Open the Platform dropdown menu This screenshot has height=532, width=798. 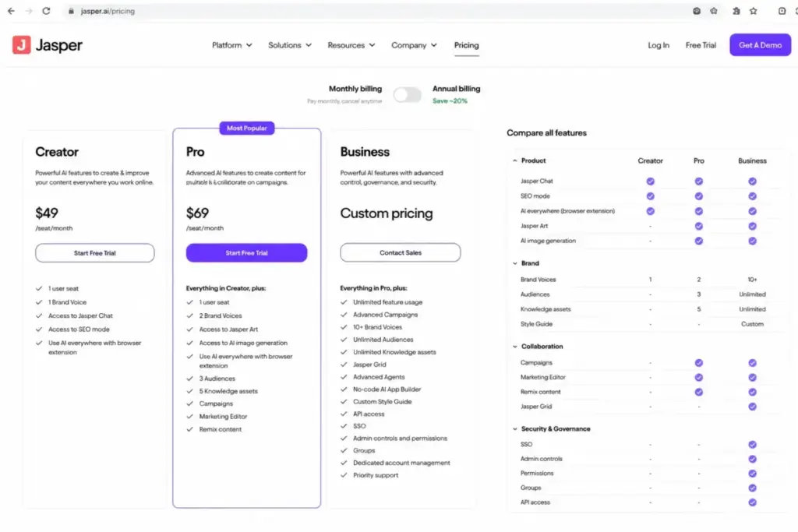231,44
